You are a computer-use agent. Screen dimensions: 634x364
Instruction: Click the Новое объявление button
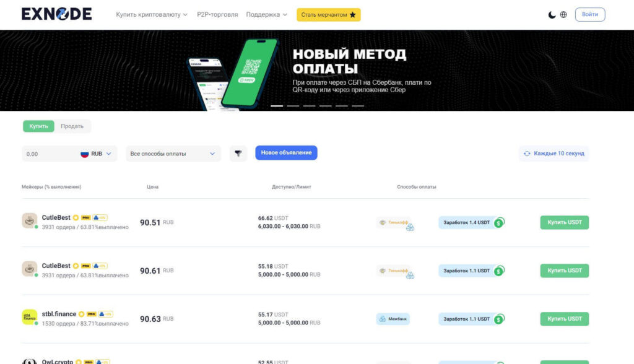285,152
